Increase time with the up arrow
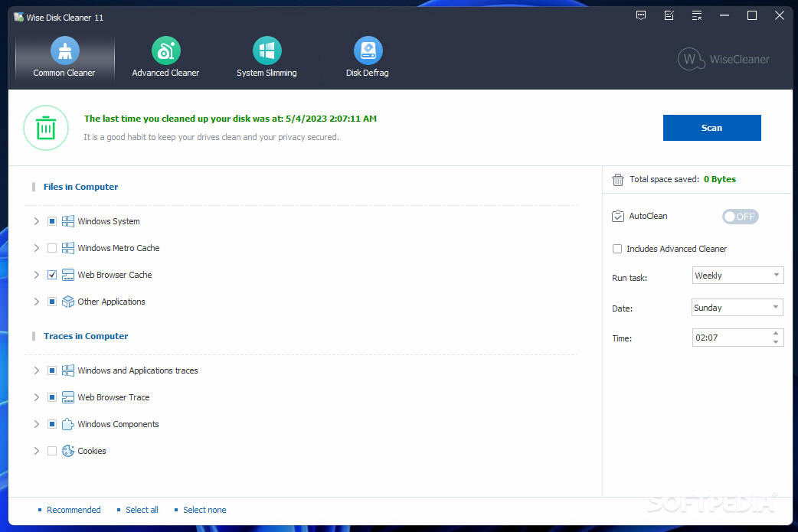 (776, 334)
